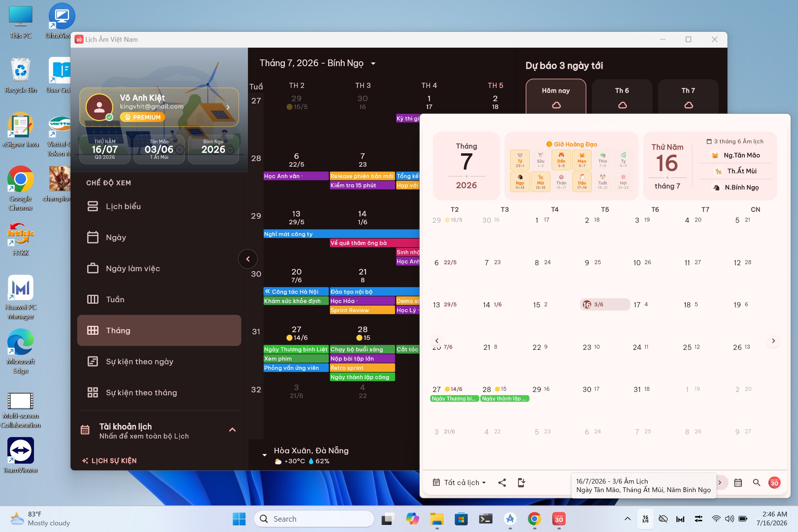Open Sự kiện theo tháng view
The width and height of the screenshot is (798, 532).
(159, 392)
